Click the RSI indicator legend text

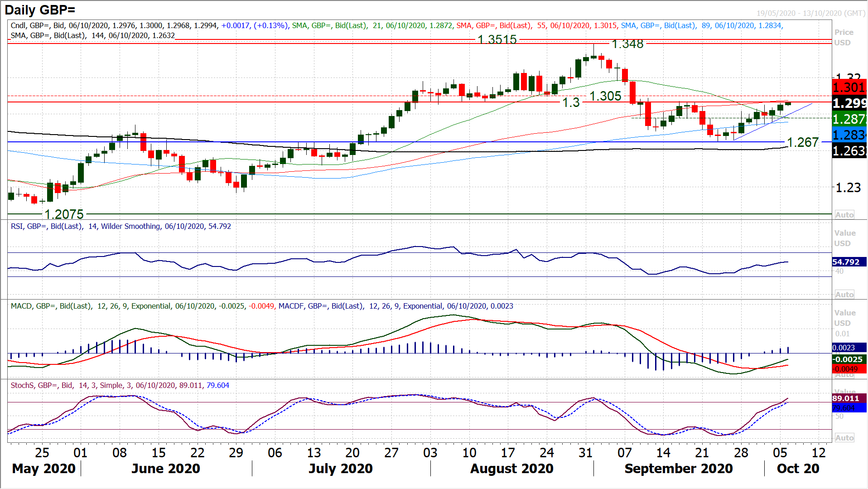pos(121,226)
